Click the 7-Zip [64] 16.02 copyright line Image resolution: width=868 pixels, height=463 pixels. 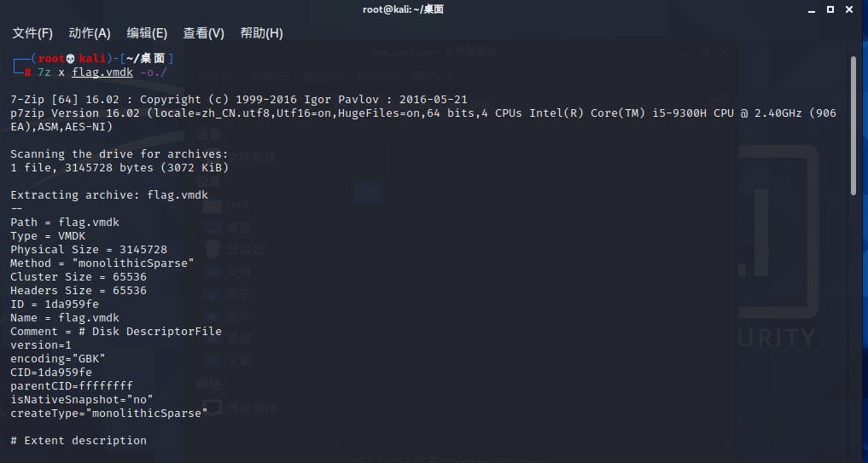[x=239, y=100]
